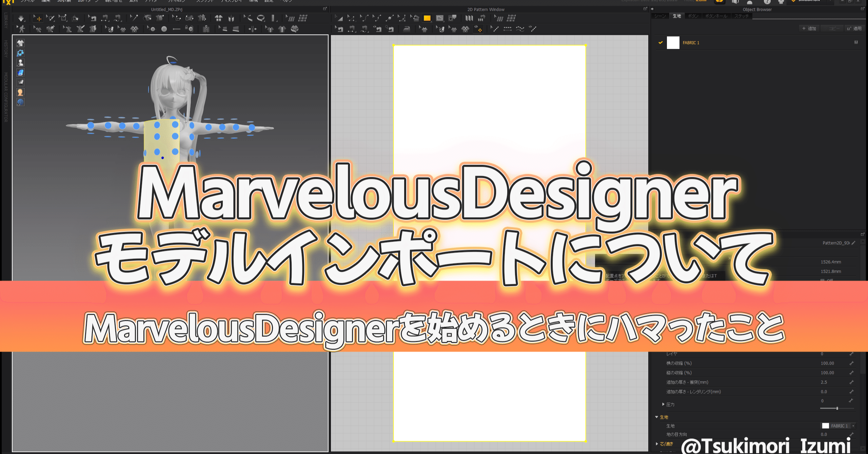The height and width of the screenshot is (454, 868).
Task: Click the Texture Surface fabric render icon
Action: coord(21,73)
